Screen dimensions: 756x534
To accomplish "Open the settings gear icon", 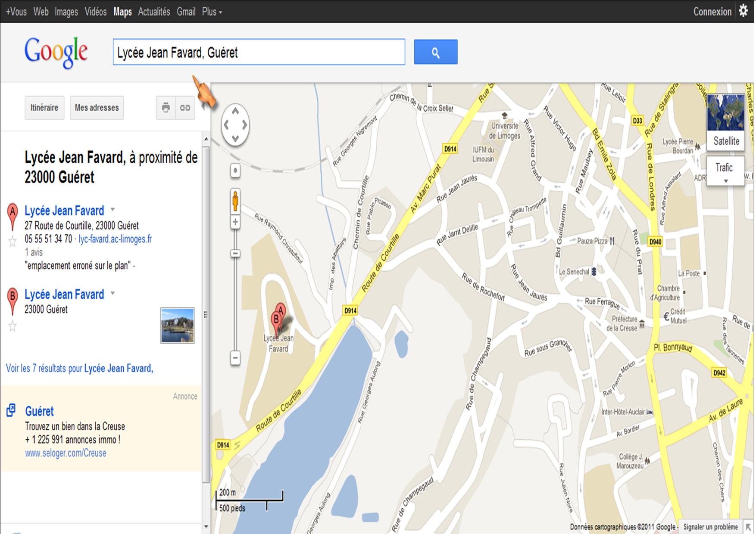I will point(744,11).
